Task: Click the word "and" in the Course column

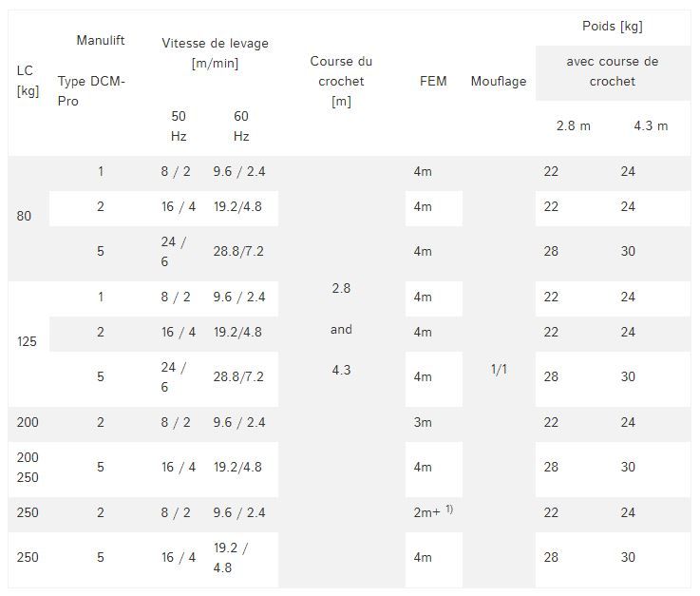Action: click(341, 330)
